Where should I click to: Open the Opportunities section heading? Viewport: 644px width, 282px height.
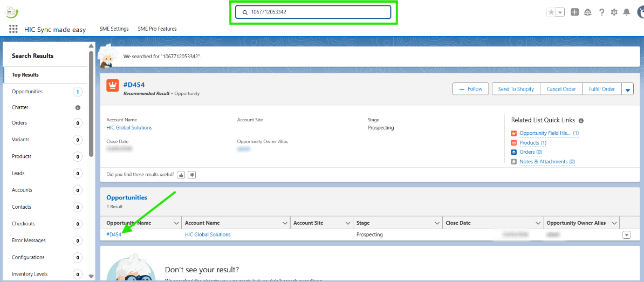(127, 197)
